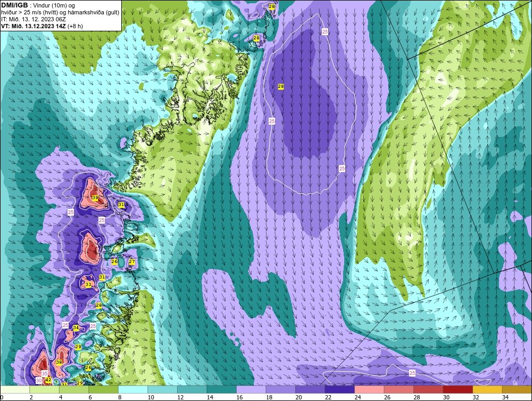532x401 pixels.
Task: Click the legend swatch above 34 m/s
Action: pos(517,389)
